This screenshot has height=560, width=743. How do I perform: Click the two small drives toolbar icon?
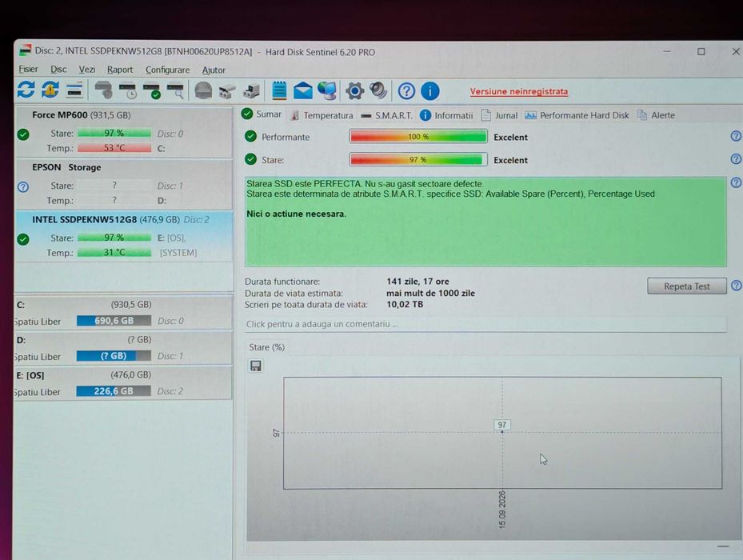point(227,91)
